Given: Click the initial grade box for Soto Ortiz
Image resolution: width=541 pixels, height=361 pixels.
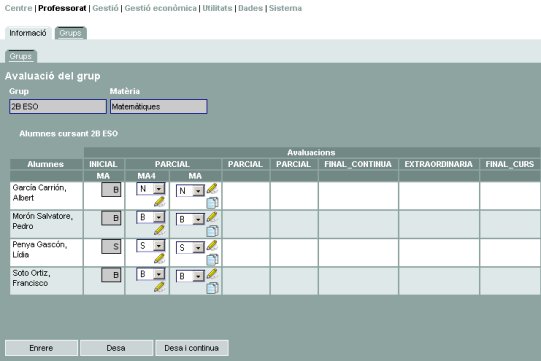Looking at the screenshot, I should click(x=111, y=275).
